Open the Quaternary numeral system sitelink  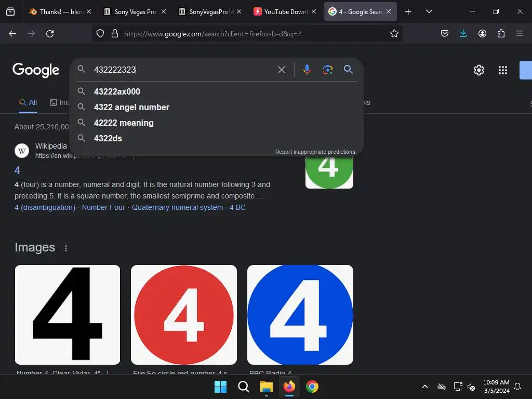(177, 207)
